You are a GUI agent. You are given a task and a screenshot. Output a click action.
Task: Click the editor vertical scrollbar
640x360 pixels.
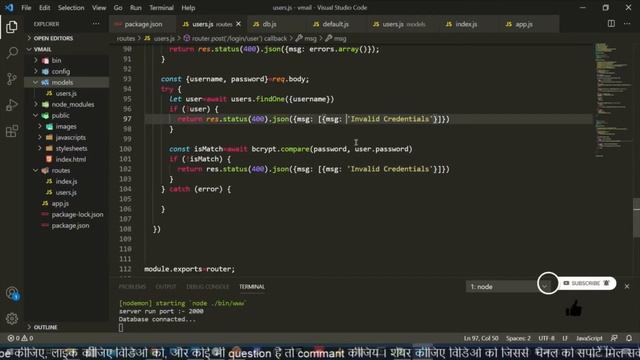636,218
